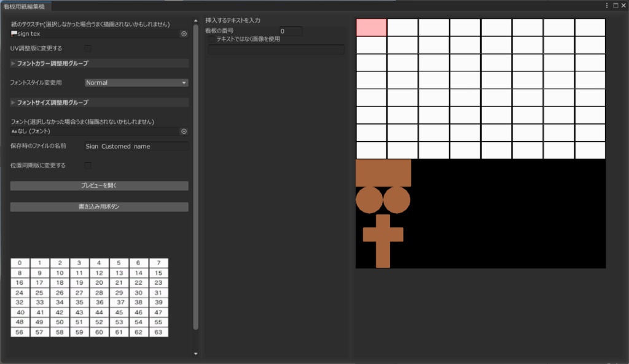
Task: Click cell 32 in the number grid
Action: click(x=20, y=302)
